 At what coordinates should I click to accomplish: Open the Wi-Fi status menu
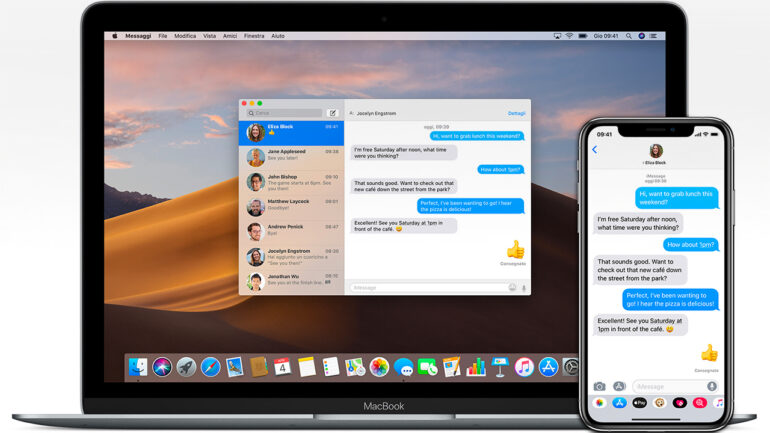[x=569, y=36]
